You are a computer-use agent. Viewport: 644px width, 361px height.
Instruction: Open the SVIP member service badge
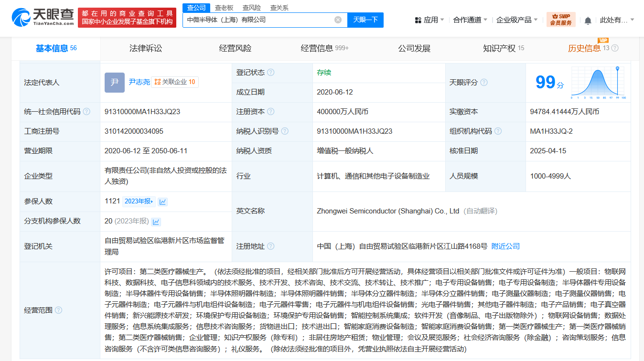pyautogui.click(x=561, y=20)
